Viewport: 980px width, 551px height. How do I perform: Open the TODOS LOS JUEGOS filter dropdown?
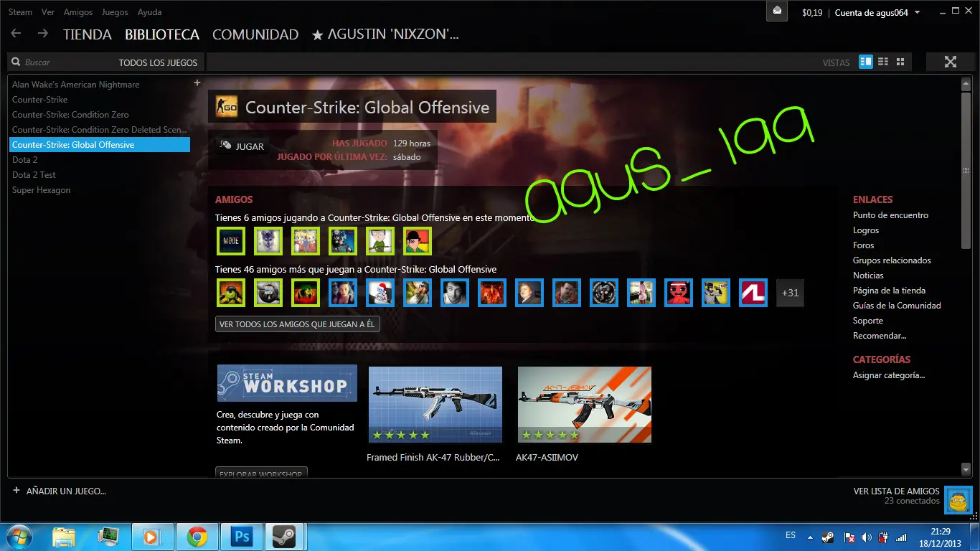(x=158, y=62)
